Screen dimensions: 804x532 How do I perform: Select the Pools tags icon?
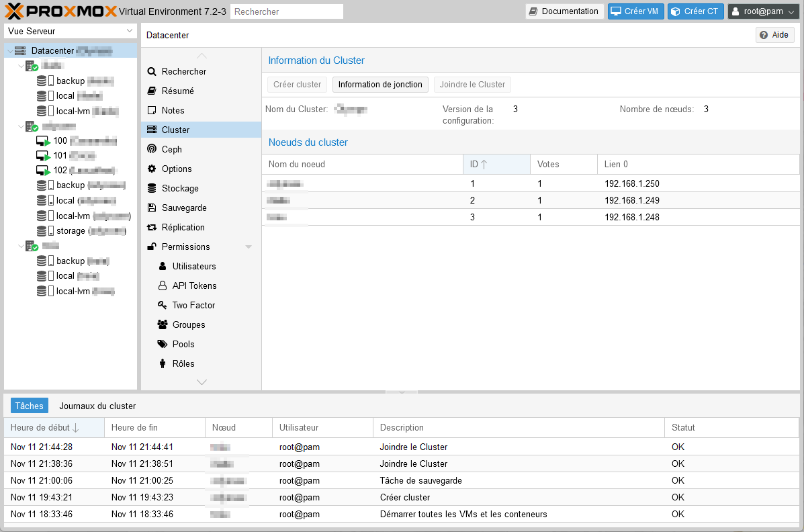163,344
